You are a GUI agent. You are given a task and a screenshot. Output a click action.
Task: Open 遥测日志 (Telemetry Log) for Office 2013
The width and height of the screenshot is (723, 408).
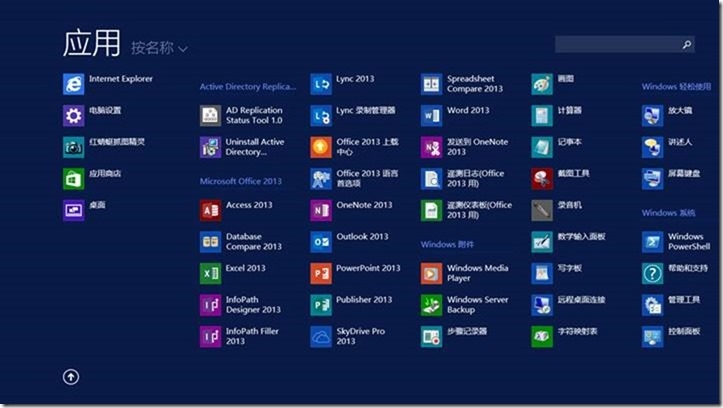[x=462, y=178]
